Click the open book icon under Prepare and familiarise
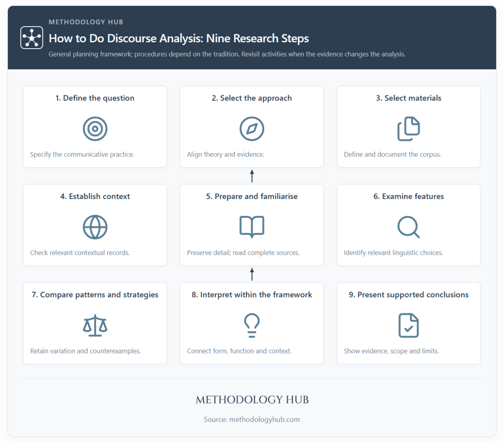 tap(252, 227)
